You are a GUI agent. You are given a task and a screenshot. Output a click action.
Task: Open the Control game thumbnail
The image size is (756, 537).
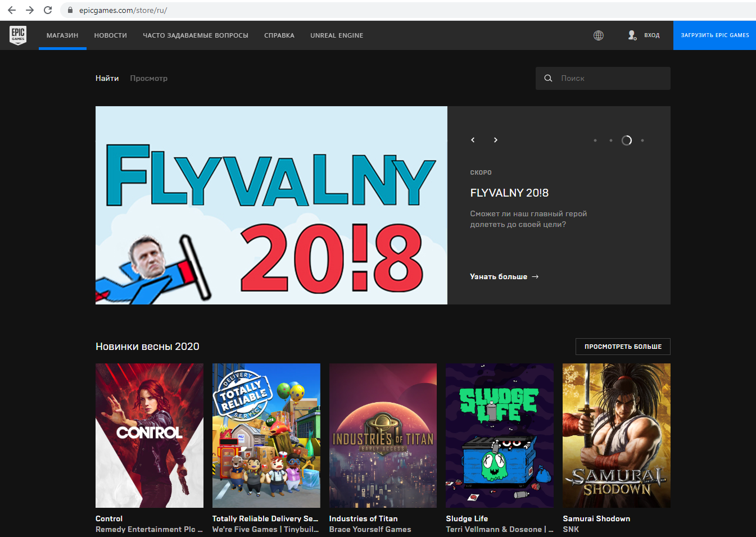[150, 435]
